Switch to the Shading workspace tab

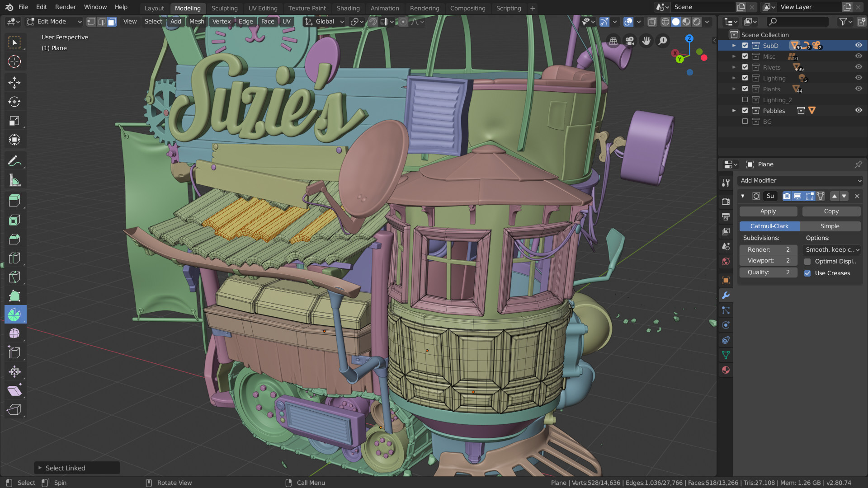[x=347, y=8]
